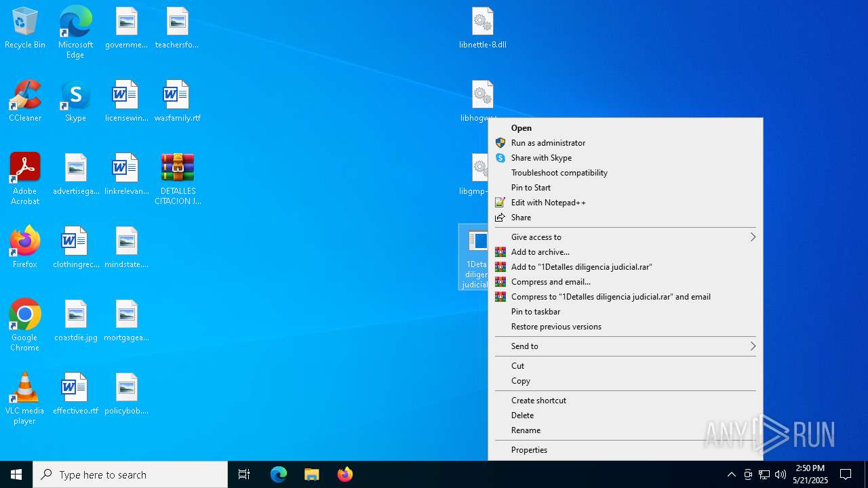Image resolution: width=868 pixels, height=488 pixels.
Task: Click the Share context menu entry
Action: [x=625, y=218]
